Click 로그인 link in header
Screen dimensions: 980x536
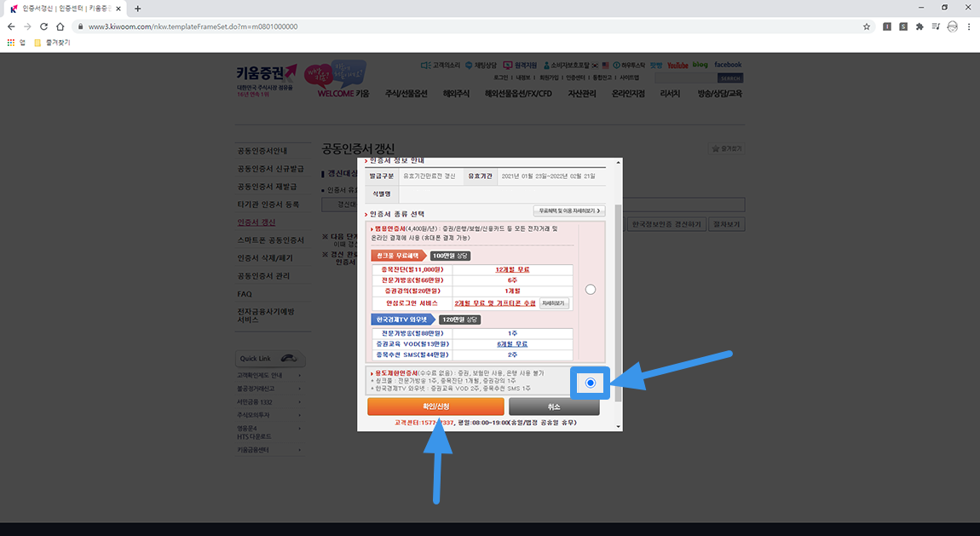pos(500,78)
